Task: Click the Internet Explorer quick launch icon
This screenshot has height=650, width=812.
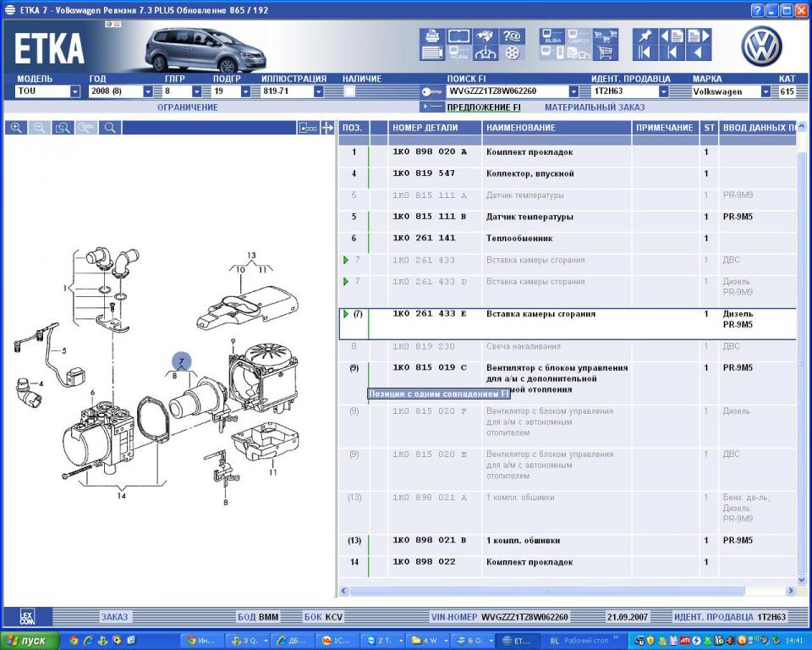Action: (x=88, y=641)
